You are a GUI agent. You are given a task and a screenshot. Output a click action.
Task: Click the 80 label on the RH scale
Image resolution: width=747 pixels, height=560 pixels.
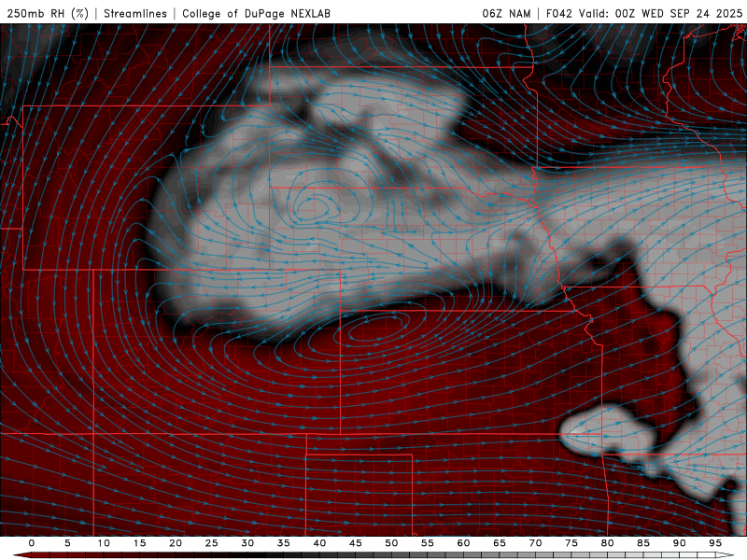607,543
